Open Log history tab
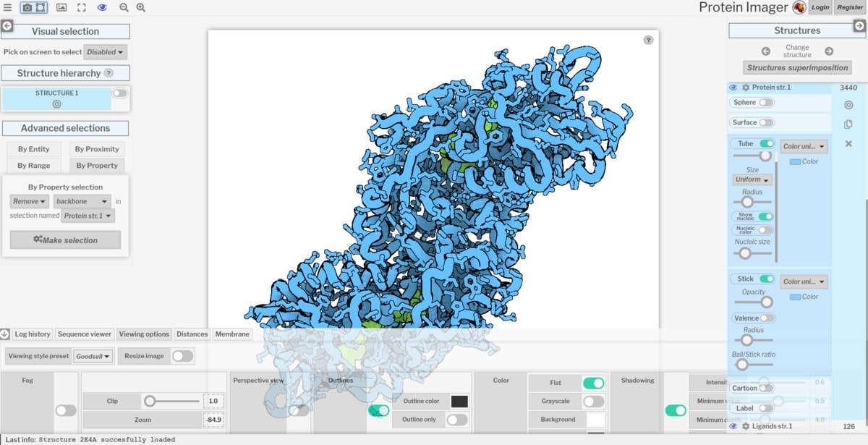 pyautogui.click(x=33, y=334)
